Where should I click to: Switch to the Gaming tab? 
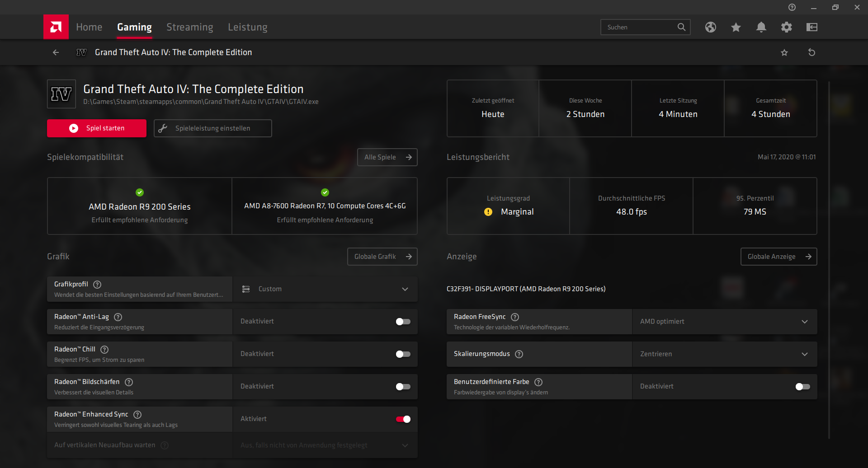tap(134, 27)
